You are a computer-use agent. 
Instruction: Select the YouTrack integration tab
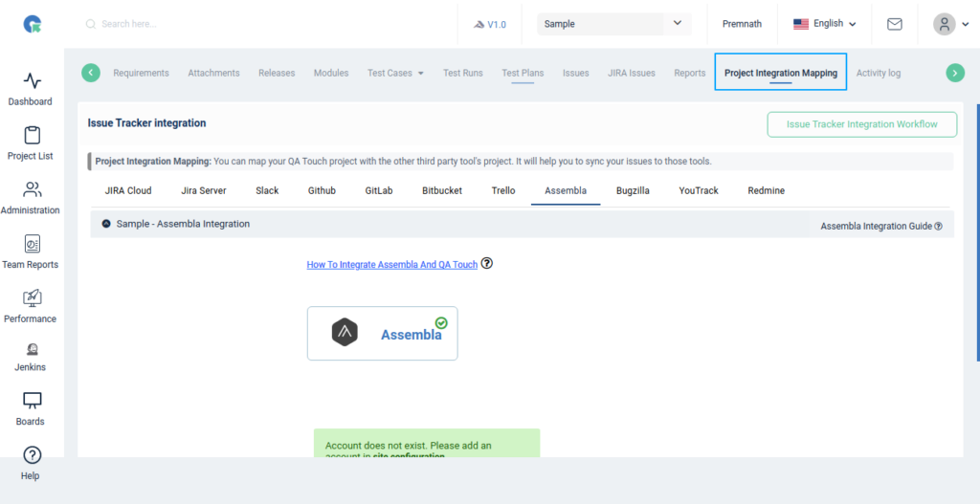[699, 190]
